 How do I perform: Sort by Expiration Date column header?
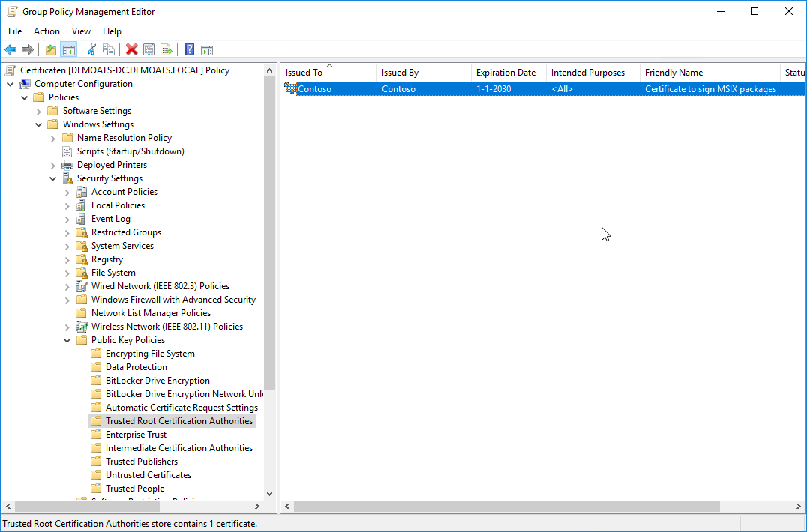505,73
